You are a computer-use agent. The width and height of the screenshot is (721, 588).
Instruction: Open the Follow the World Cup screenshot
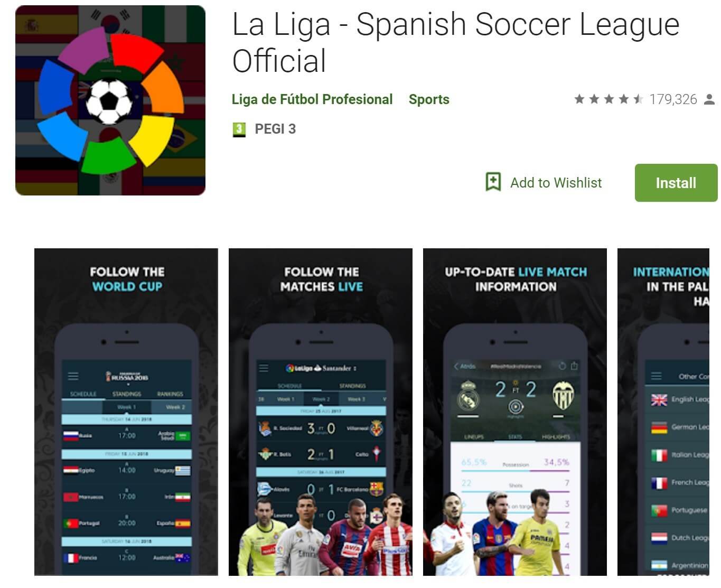pyautogui.click(x=126, y=412)
